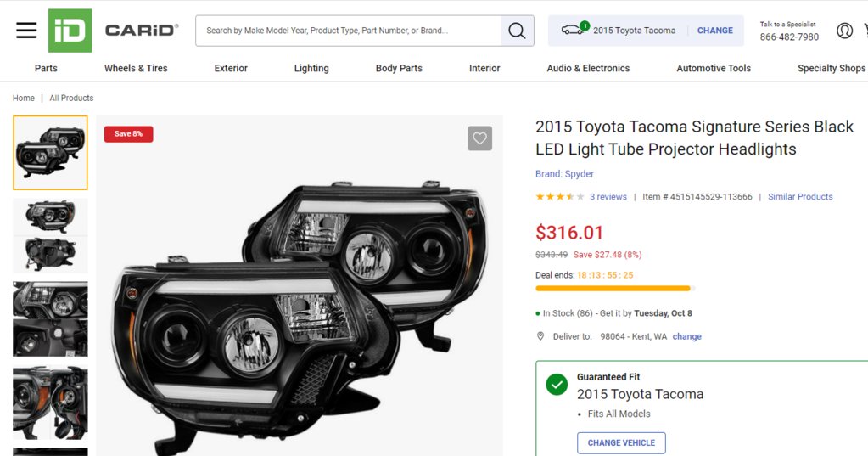Click the Brand: Spyder link
Image resolution: width=868 pixels, height=456 pixels.
pos(564,174)
